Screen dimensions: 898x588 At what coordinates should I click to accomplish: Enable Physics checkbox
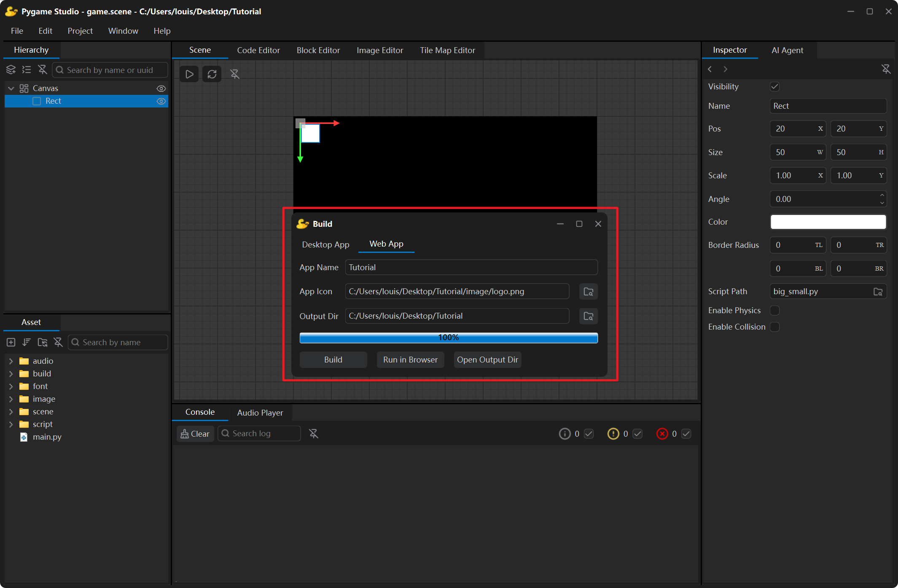pos(775,310)
